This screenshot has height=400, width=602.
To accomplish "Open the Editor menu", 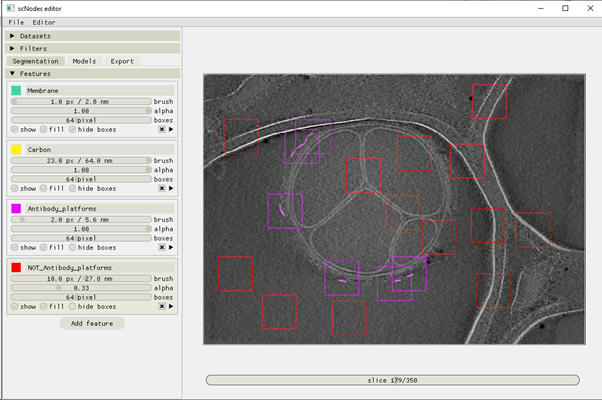I will coord(44,22).
